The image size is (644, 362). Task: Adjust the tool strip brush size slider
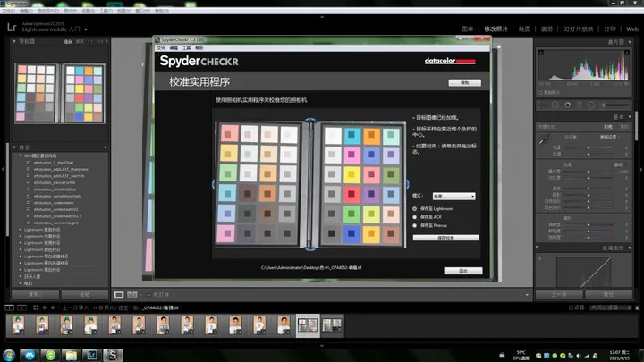point(615,105)
